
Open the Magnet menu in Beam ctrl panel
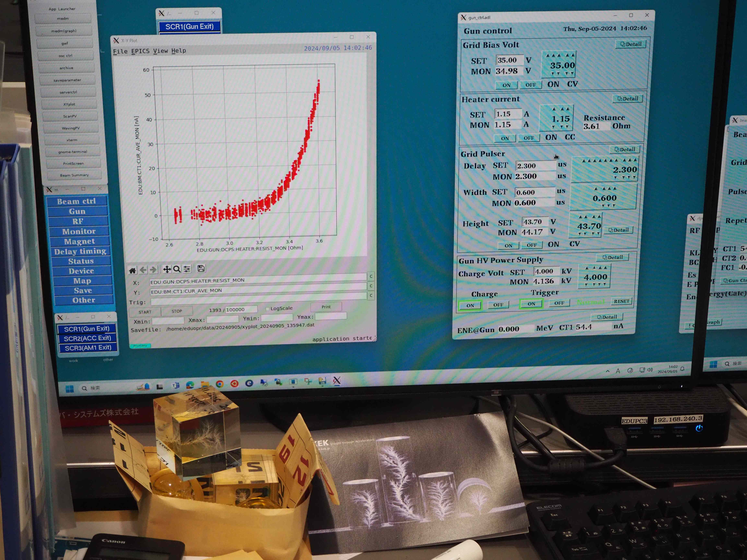[x=80, y=241]
